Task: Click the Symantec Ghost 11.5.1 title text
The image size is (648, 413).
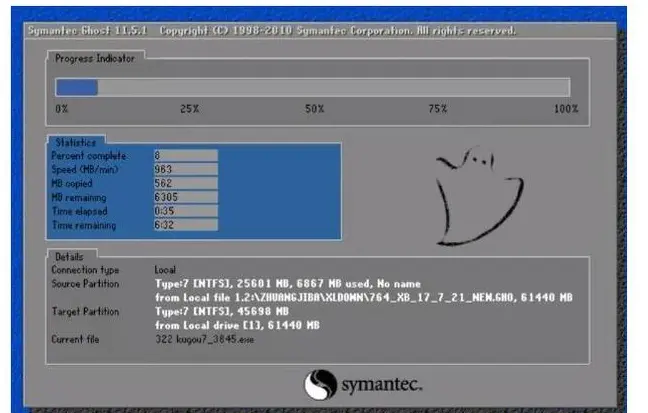Action: coord(87,31)
